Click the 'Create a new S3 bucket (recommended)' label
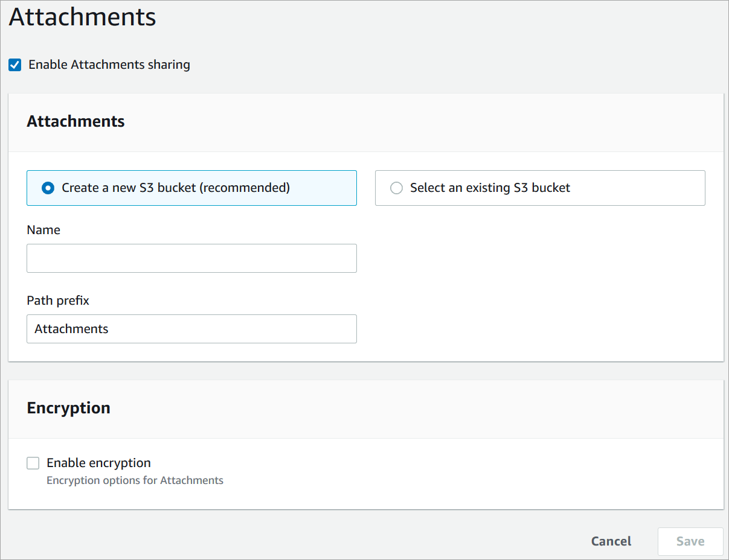 coord(175,188)
